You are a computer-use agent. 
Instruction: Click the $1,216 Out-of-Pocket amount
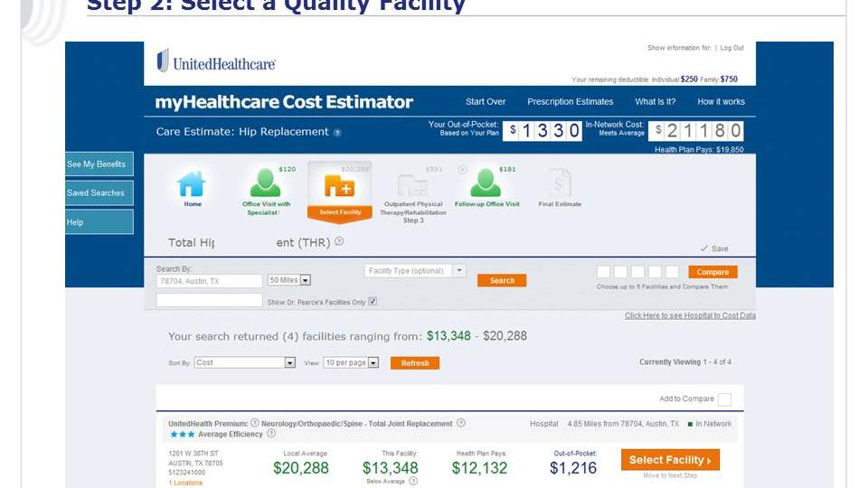click(x=573, y=468)
